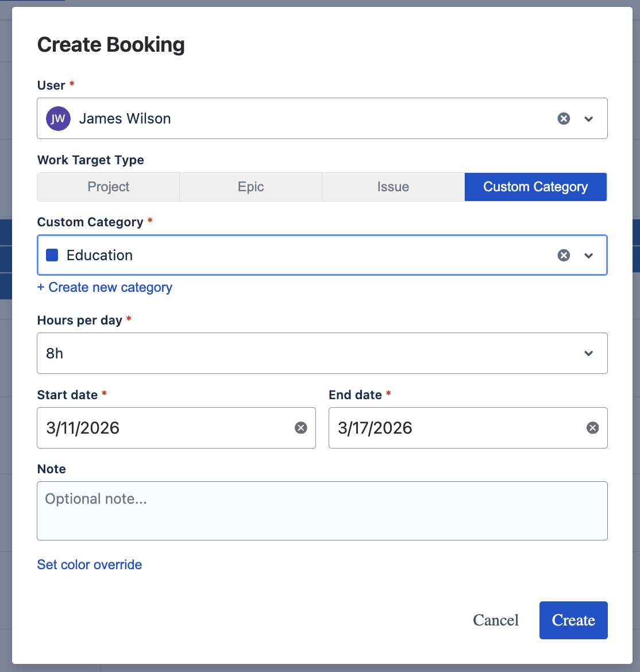Image resolution: width=640 pixels, height=672 pixels.
Task: Click the blue swatch next to Education
Action: [x=52, y=255]
